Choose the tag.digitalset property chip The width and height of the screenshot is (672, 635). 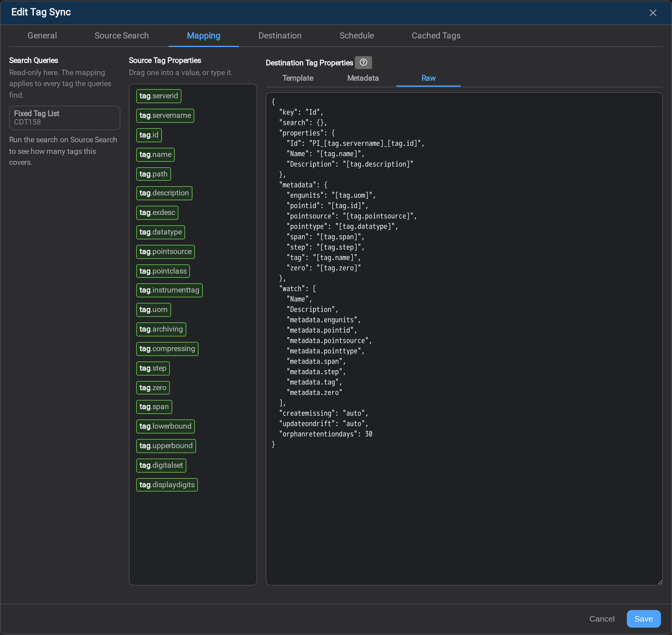pyautogui.click(x=161, y=466)
